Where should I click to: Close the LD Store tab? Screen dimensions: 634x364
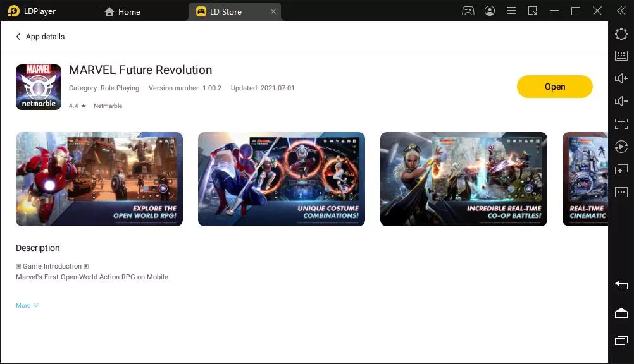point(273,11)
